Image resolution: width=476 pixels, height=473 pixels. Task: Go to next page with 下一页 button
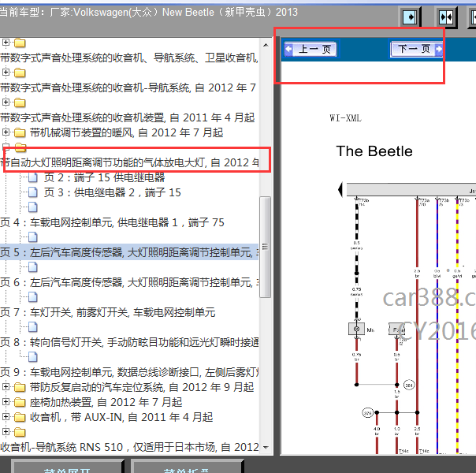click(x=416, y=49)
